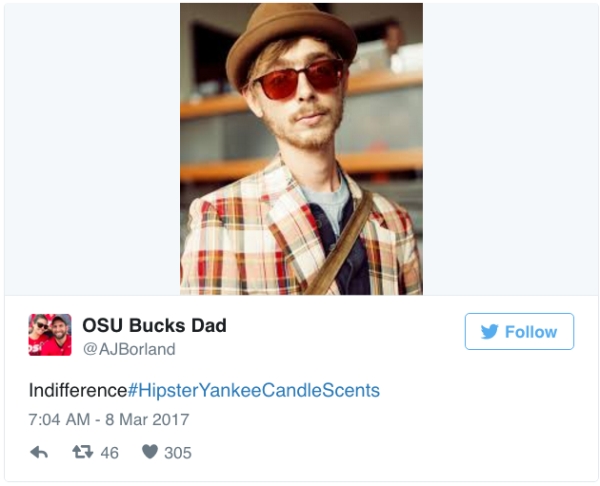Click the gray area left of photo
This screenshot has width=600, height=486.
[92, 150]
